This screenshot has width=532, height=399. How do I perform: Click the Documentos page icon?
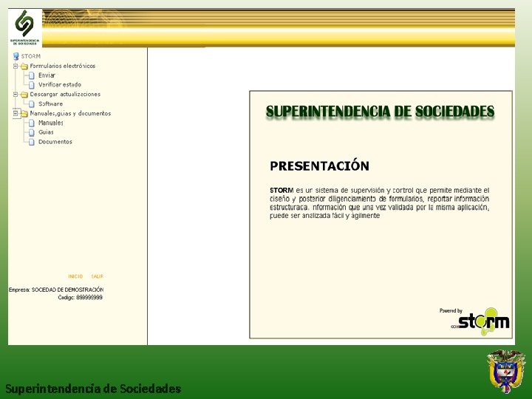pos(32,142)
